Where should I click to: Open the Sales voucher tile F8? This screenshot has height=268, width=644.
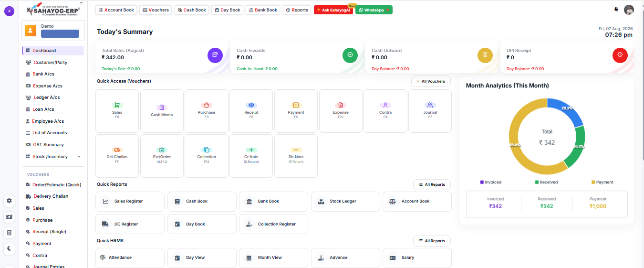[x=117, y=111]
